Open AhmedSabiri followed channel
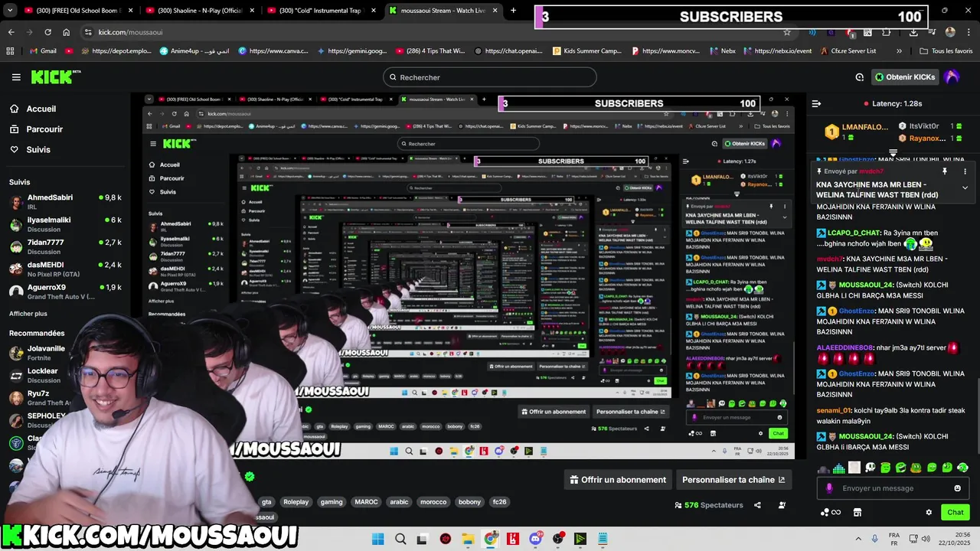This screenshot has height=551, width=980. tap(65, 202)
